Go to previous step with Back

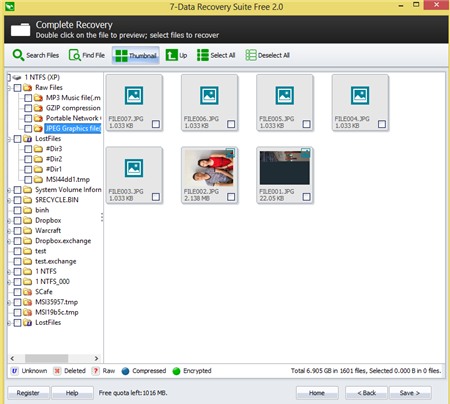tap(366, 393)
